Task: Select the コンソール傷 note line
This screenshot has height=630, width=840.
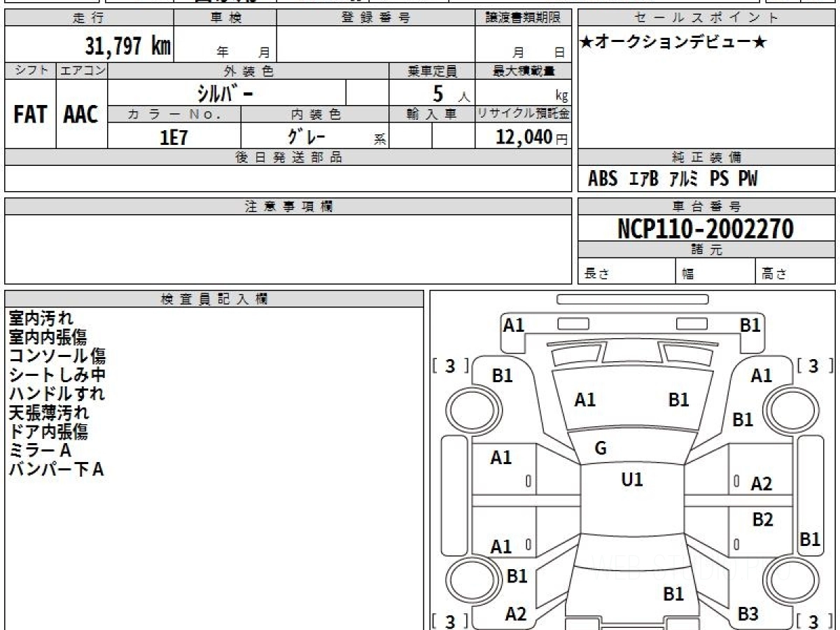Action: pyautogui.click(x=57, y=356)
